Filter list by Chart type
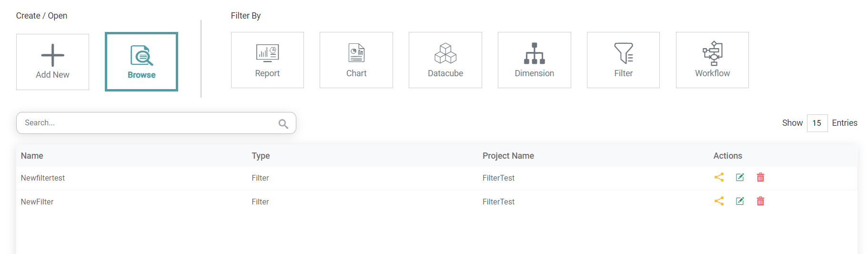This screenshot has width=868, height=254. pos(356,60)
